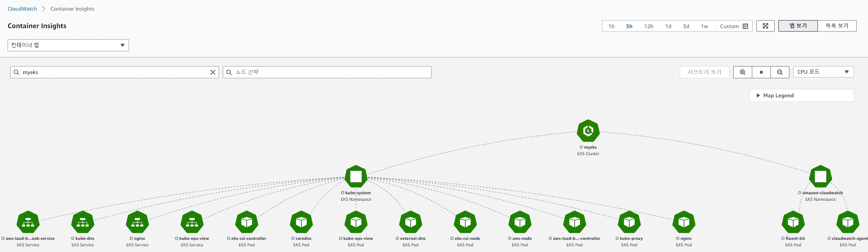Click the Container Insights breadcrumb
Image resolution: width=868 pixels, height=252 pixels.
(72, 9)
